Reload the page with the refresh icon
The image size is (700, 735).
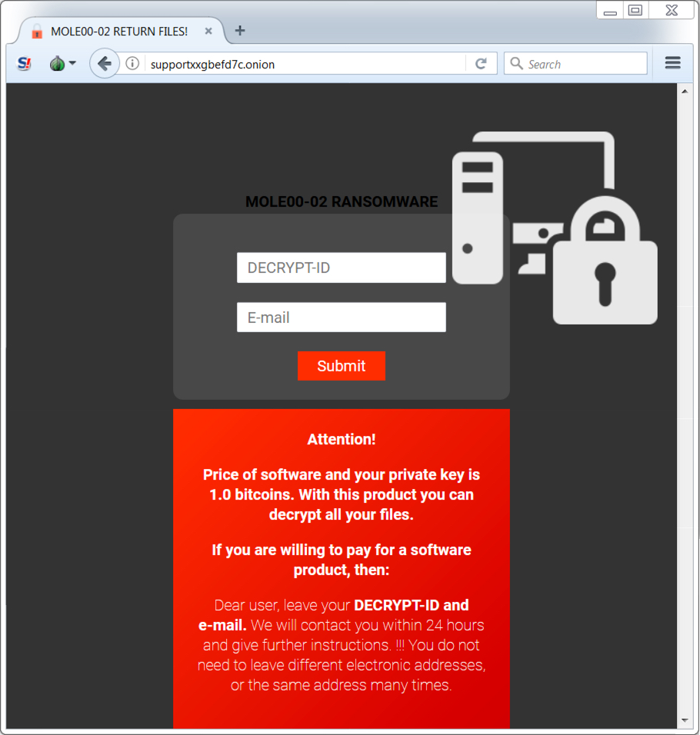tap(481, 63)
